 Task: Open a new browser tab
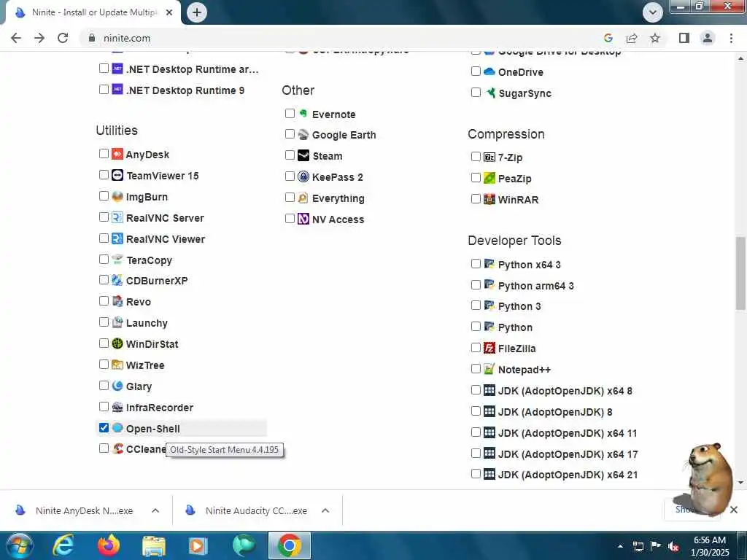click(x=197, y=12)
